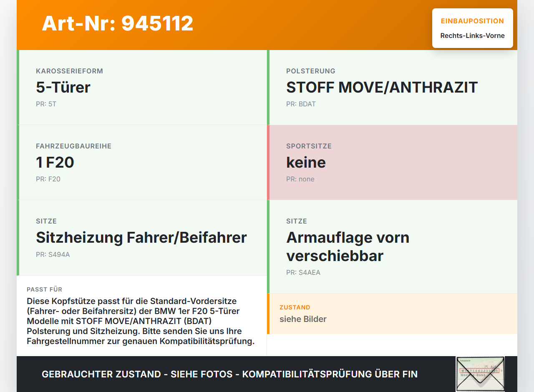The image size is (534, 392).
Task: Select the Art-Nr: 945112 heading
Action: point(118,23)
